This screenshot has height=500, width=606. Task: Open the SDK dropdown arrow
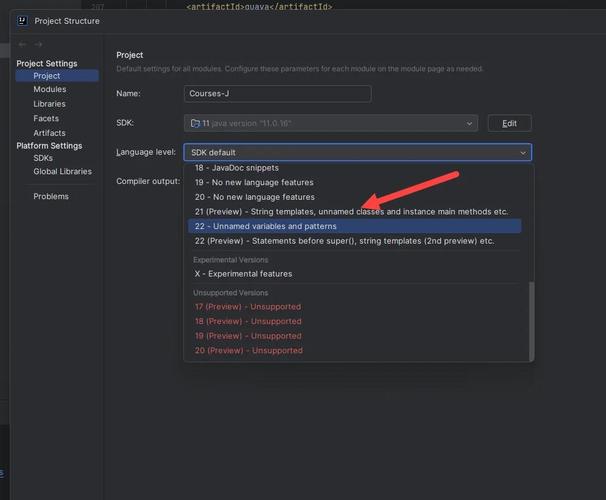click(469, 123)
